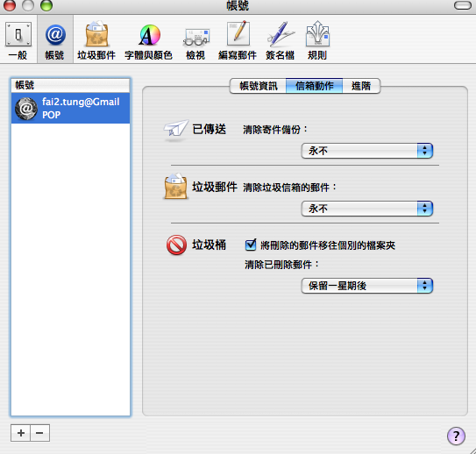Open the 簽名檔 signatures preferences icon
The height and width of the screenshot is (454, 476).
[281, 40]
